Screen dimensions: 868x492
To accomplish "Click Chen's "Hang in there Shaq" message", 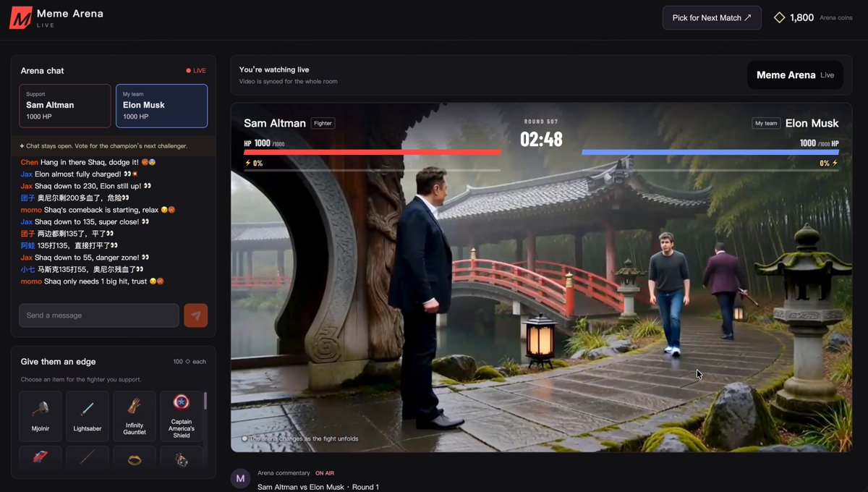I will pos(90,162).
